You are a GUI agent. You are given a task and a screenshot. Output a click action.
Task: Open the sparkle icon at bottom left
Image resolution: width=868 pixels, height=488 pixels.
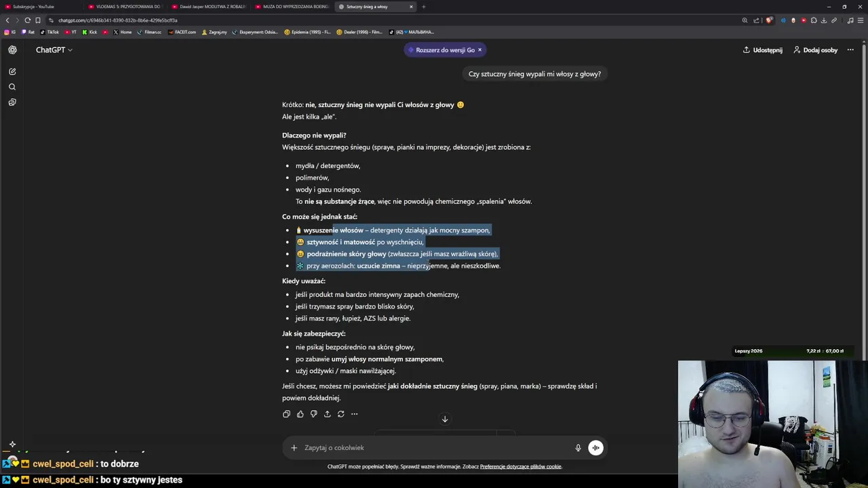[x=12, y=445]
